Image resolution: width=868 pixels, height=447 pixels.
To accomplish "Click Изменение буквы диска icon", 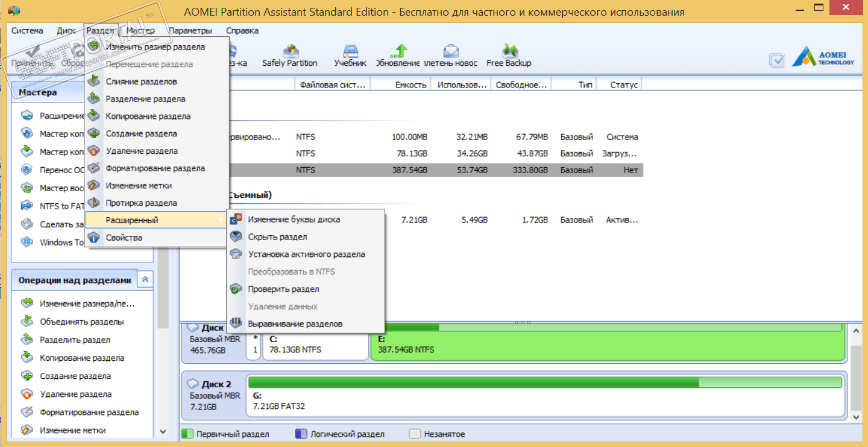I will click(x=236, y=220).
